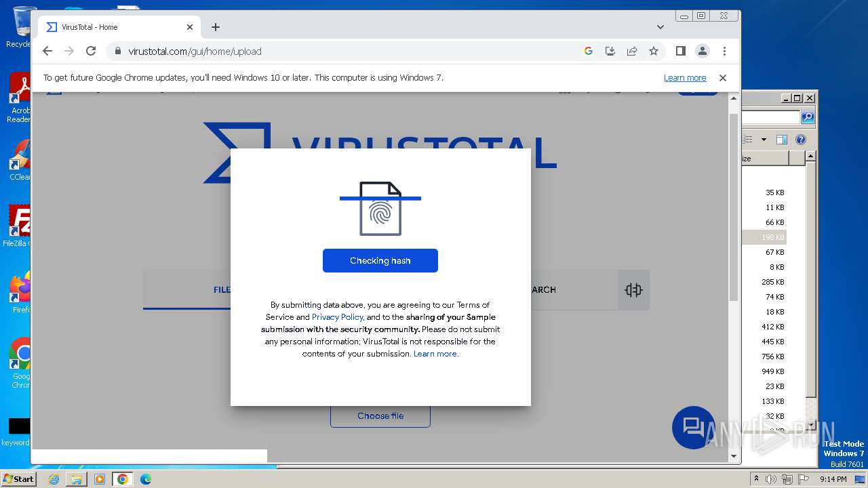Open the Chrome three-dot menu

(x=724, y=51)
